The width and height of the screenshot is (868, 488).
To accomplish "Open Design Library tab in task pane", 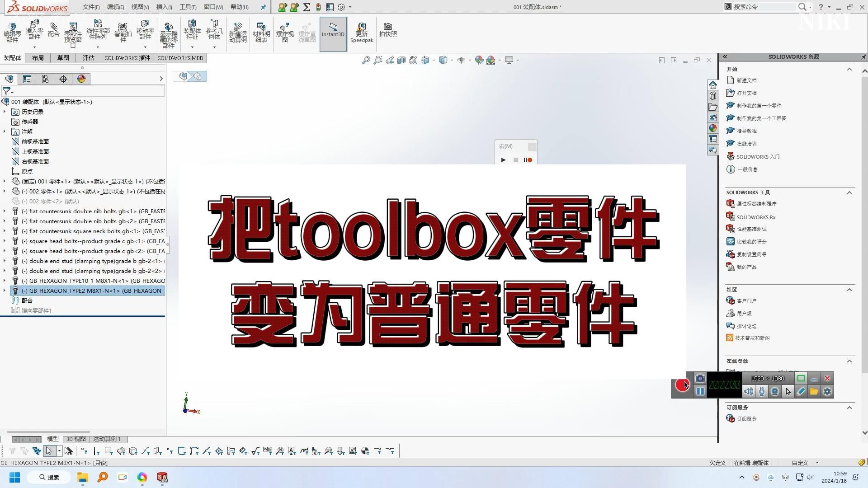I will tap(713, 96).
